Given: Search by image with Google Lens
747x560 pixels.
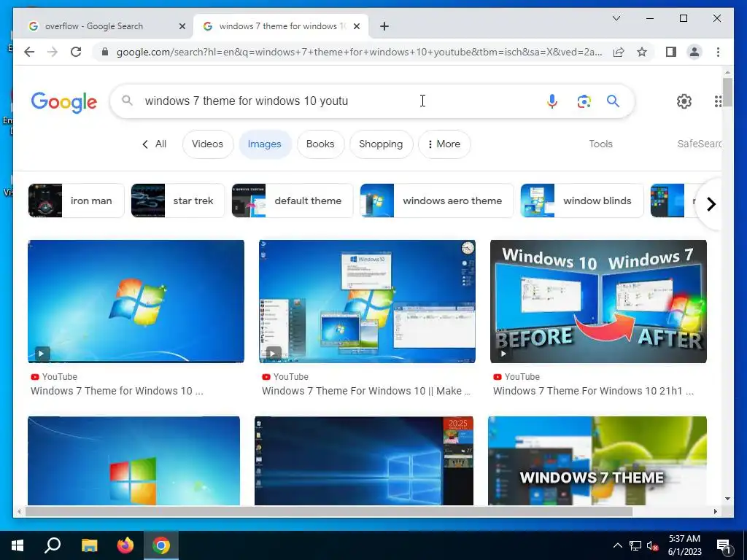Looking at the screenshot, I should pyautogui.click(x=584, y=101).
